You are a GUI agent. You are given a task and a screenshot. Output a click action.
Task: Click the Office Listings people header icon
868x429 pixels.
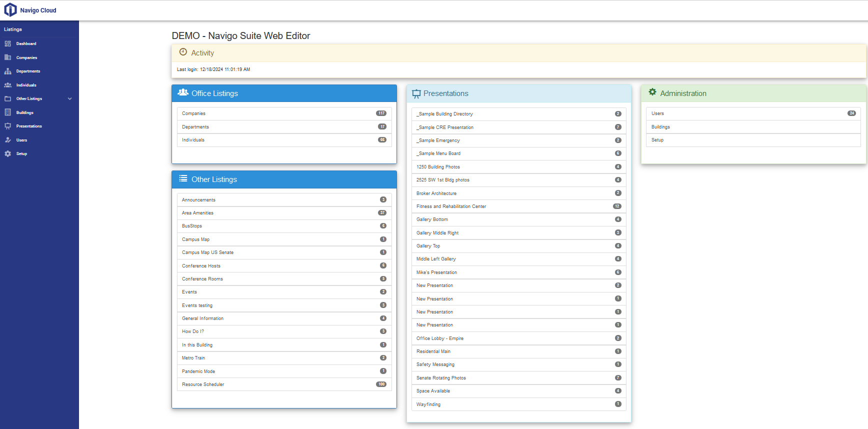(x=183, y=92)
